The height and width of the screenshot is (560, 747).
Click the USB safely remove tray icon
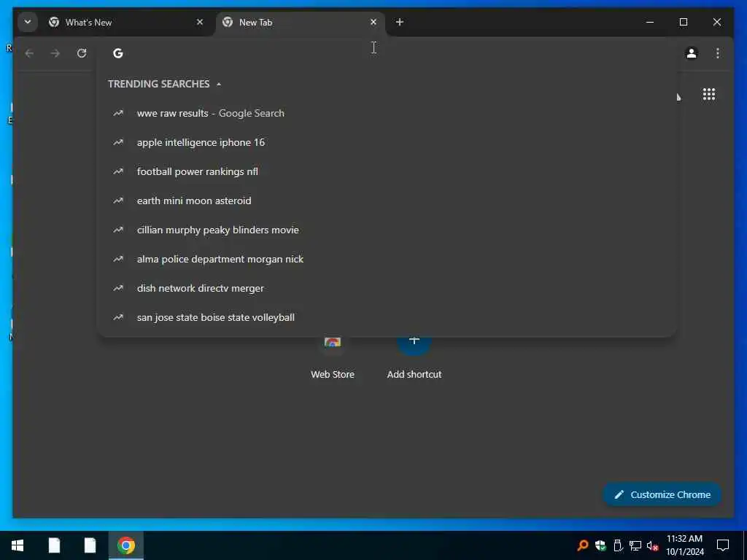tap(618, 545)
